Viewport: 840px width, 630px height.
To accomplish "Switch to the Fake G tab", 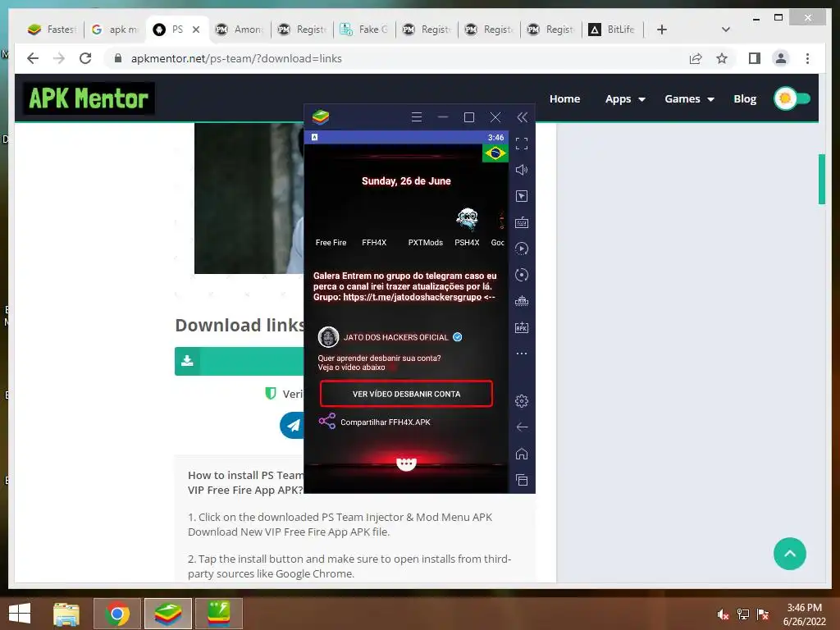I will pyautogui.click(x=364, y=30).
